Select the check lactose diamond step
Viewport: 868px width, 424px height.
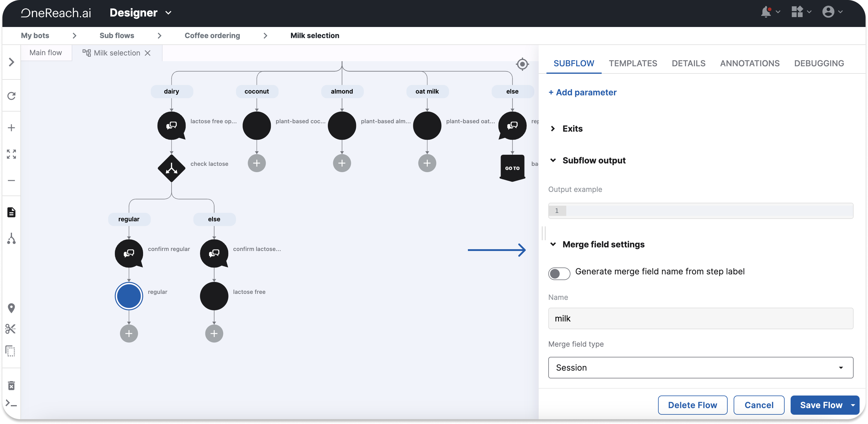172,168
